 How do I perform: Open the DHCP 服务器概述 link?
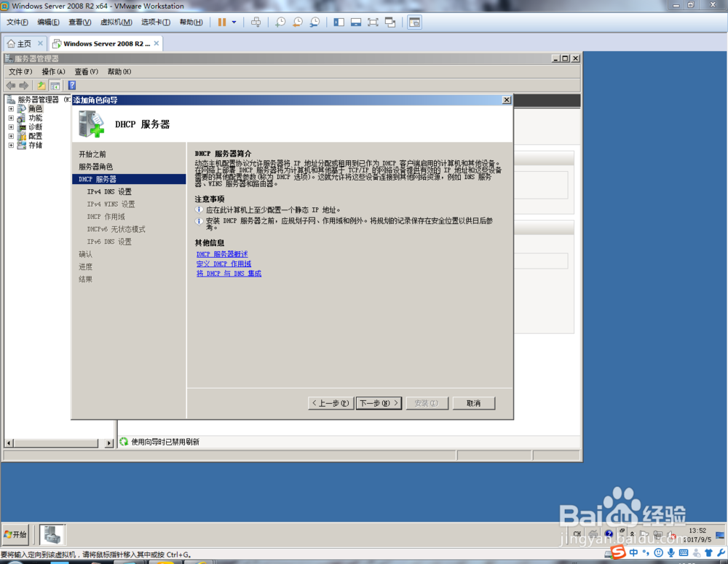222,255
